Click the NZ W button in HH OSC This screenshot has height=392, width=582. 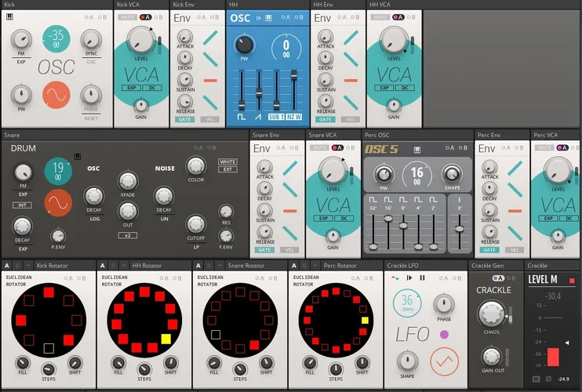coord(293,117)
